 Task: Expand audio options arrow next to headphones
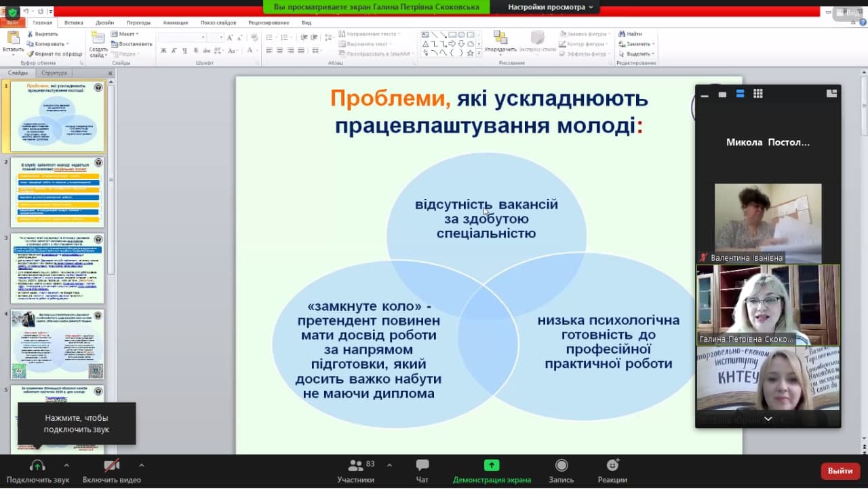click(66, 466)
